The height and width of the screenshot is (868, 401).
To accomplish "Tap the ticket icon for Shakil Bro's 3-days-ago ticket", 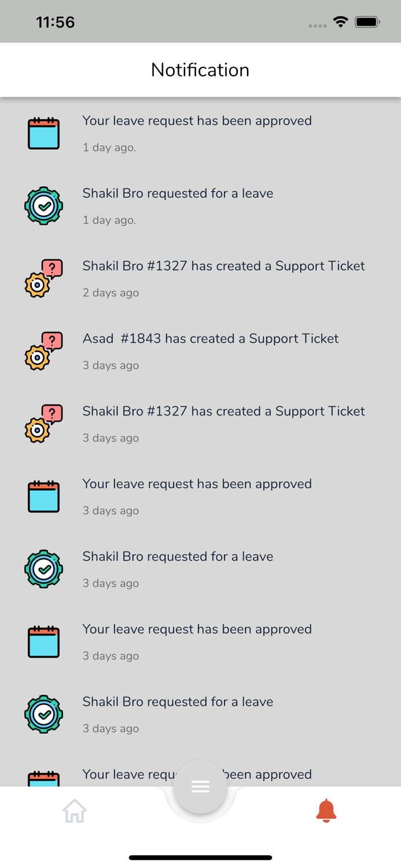I will 43,424.
